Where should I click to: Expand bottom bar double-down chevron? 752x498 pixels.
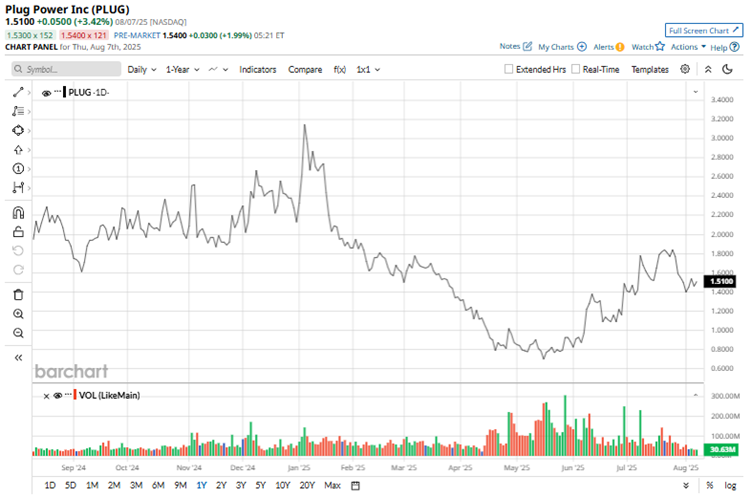tap(686, 486)
